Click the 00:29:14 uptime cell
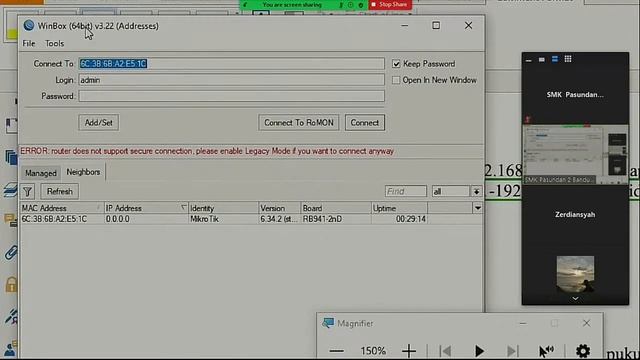640x360 pixels. [411, 219]
